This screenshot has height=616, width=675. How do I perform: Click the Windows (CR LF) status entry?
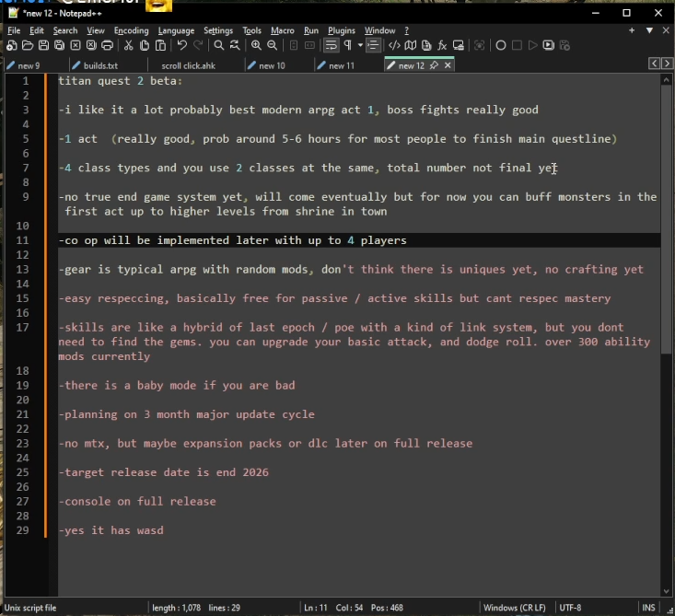click(x=515, y=608)
